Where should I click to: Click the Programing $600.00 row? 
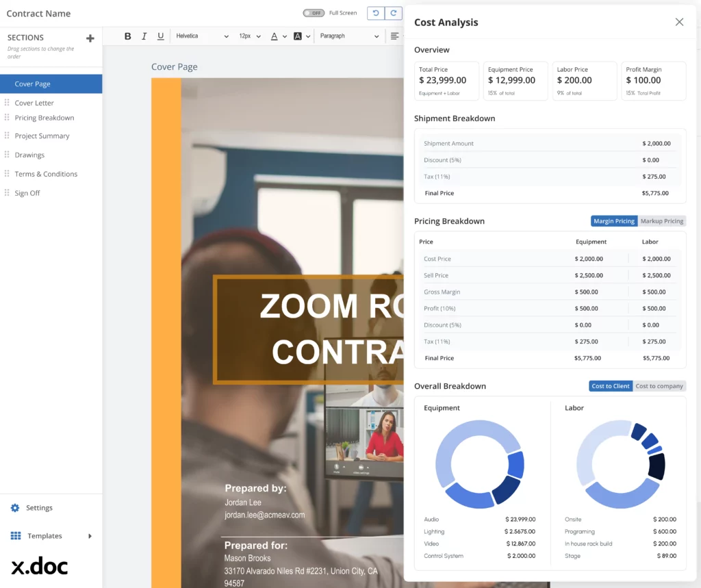(620, 532)
